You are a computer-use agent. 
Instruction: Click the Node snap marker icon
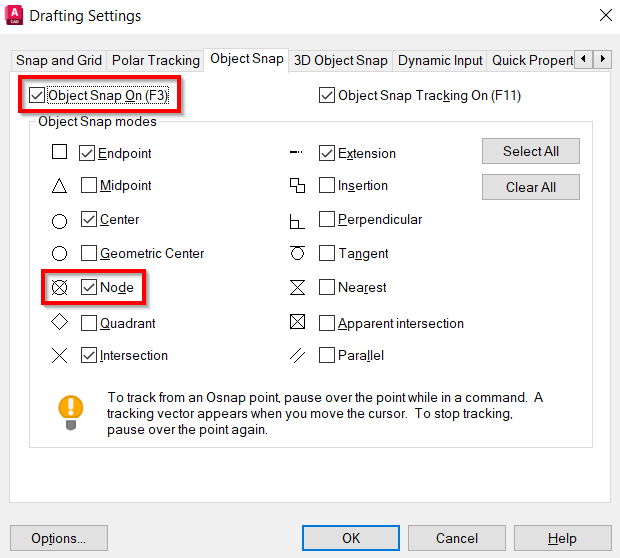(60, 288)
